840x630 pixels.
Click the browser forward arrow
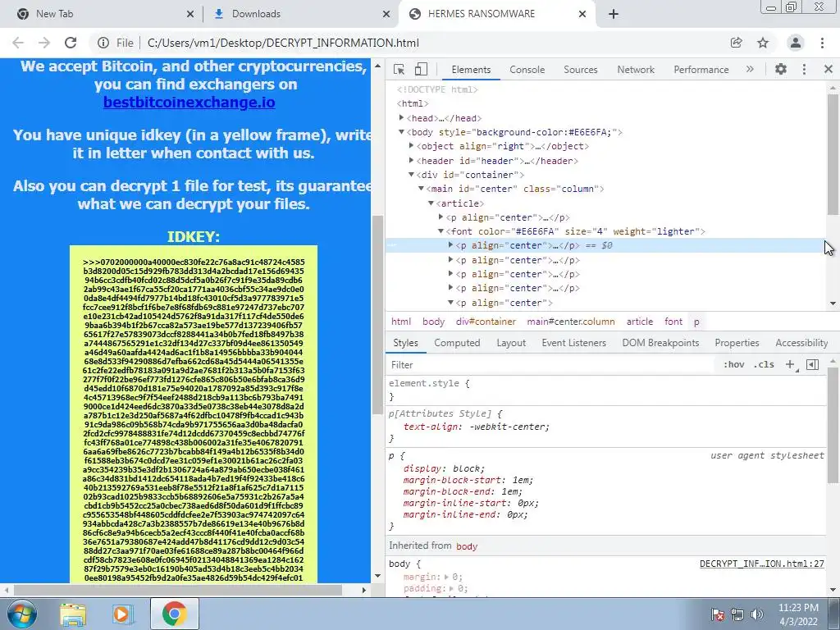(x=44, y=43)
